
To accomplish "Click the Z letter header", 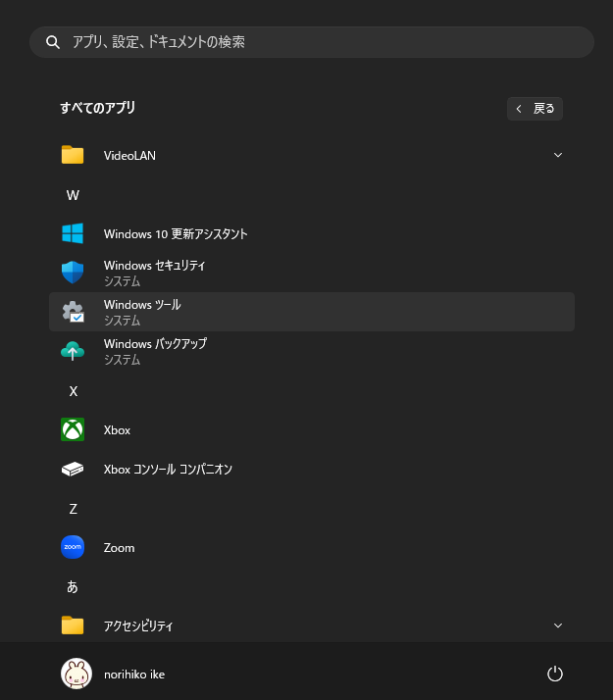I will [74, 509].
